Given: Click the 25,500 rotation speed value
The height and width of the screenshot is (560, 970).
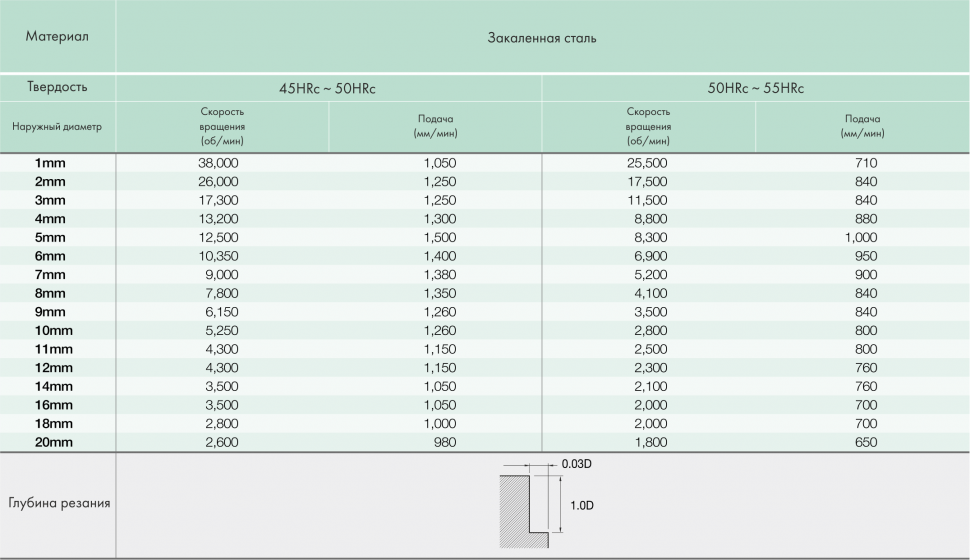Looking at the screenshot, I should [647, 163].
